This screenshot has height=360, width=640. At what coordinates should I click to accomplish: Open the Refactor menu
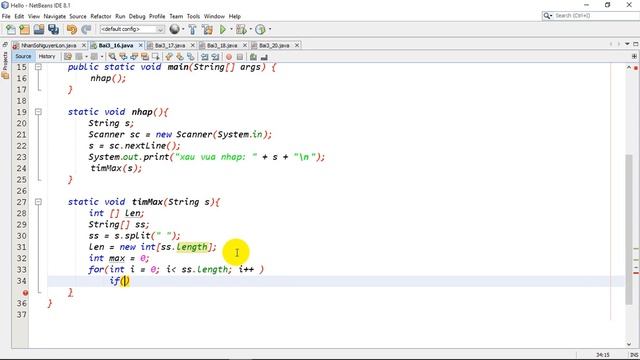(x=101, y=16)
